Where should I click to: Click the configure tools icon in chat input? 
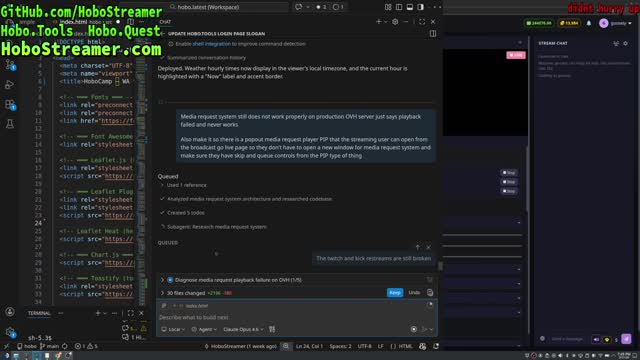click(x=272, y=329)
